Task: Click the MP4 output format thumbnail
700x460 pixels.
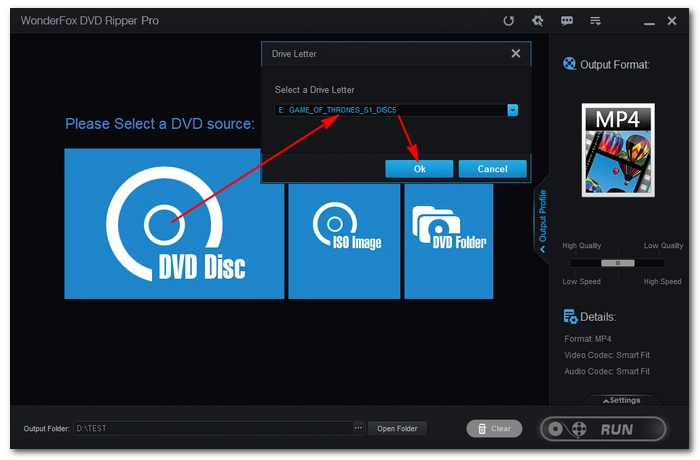Action: coord(618,150)
